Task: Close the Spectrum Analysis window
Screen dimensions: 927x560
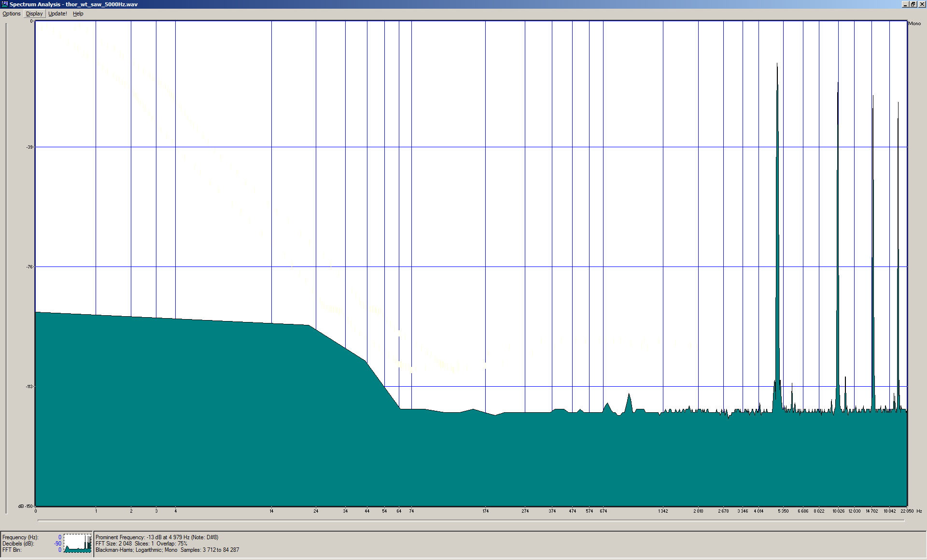Action: tap(921, 4)
